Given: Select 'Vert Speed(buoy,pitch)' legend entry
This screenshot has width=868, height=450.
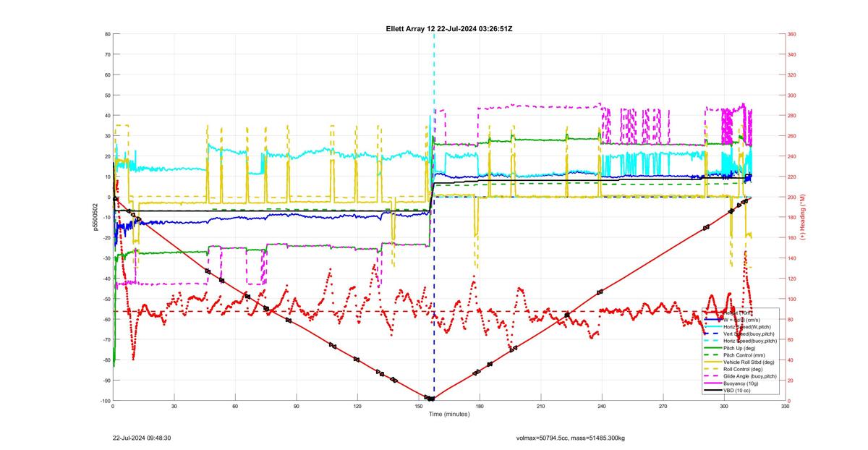Looking at the screenshot, I should [x=750, y=334].
